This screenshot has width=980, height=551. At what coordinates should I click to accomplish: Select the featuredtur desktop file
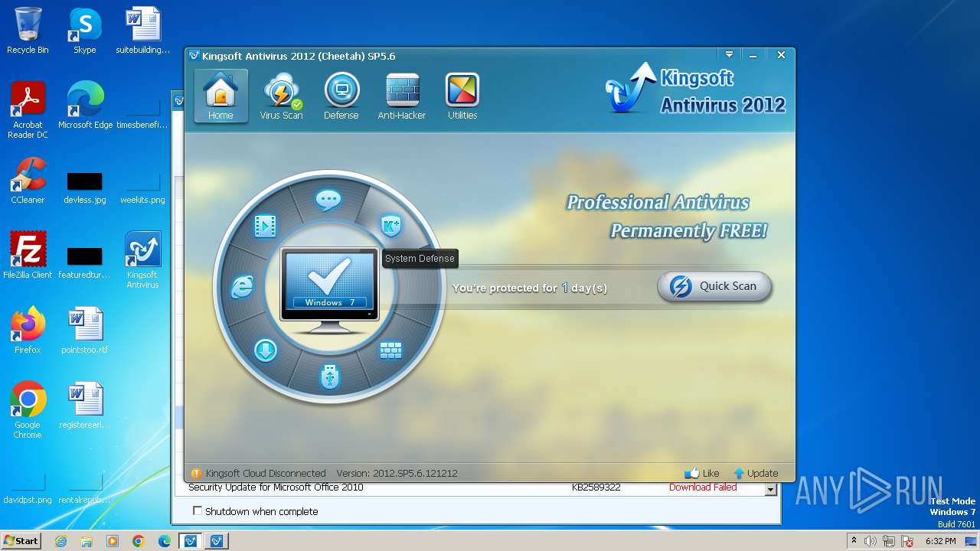(84, 260)
